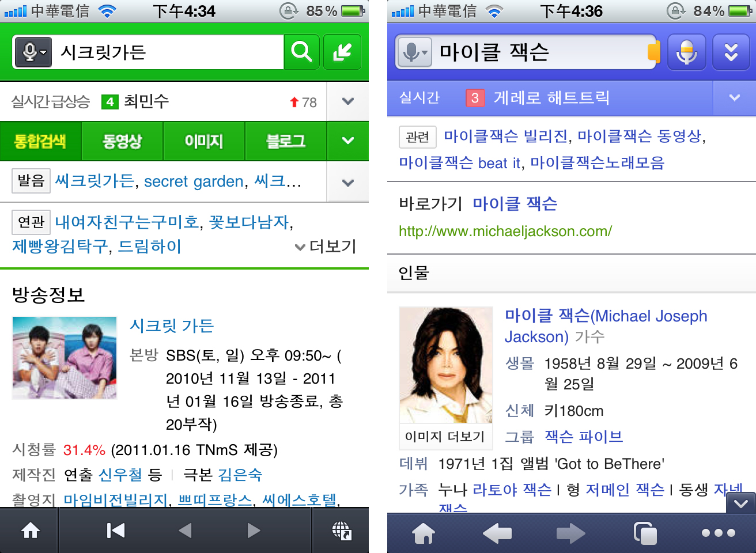
Task: Edit the 시크릿가든 search field
Action: (167, 52)
